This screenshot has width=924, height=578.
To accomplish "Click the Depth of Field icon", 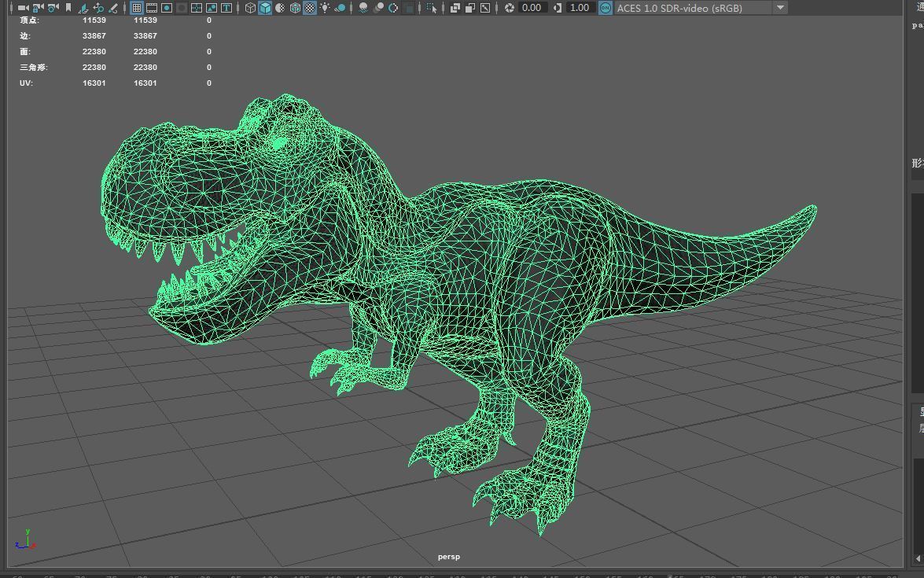I will [408, 8].
